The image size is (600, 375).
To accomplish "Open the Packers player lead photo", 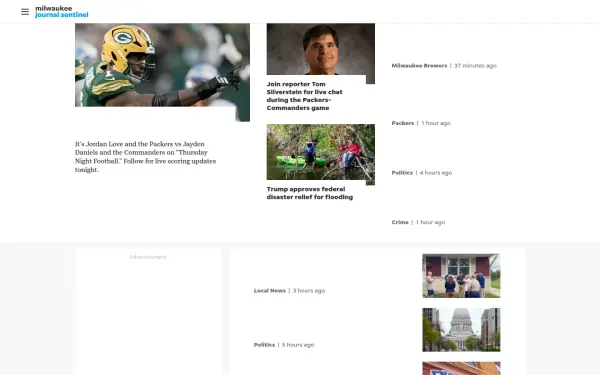I will pos(162,72).
